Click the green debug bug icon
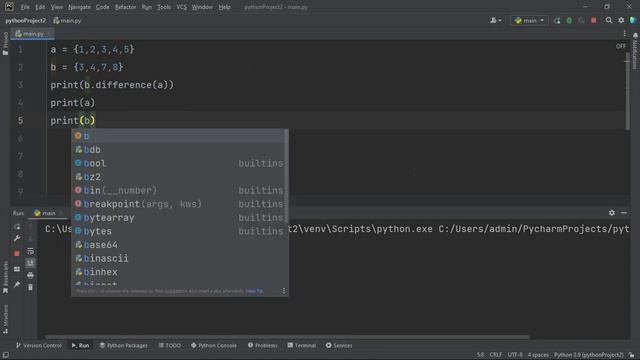The image size is (640, 360). click(569, 20)
